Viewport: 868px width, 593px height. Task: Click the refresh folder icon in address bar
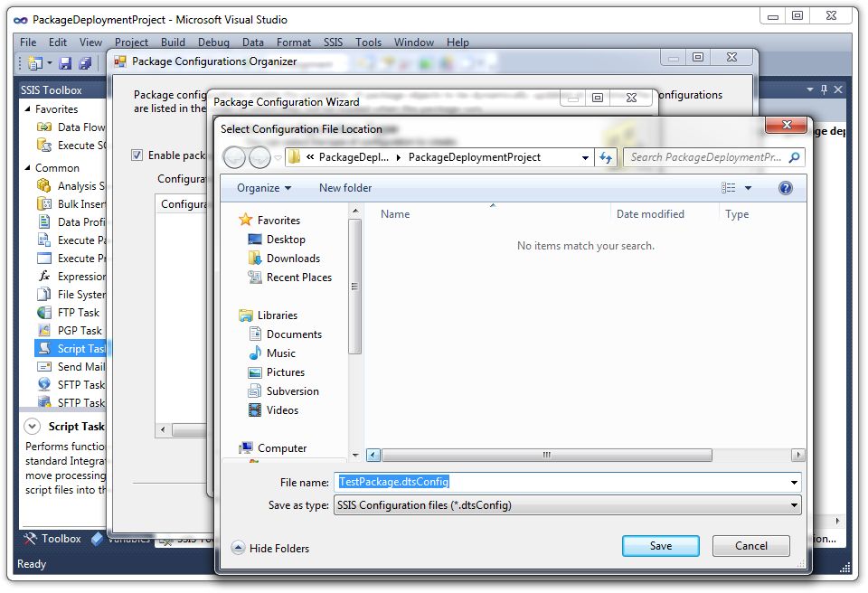click(606, 157)
